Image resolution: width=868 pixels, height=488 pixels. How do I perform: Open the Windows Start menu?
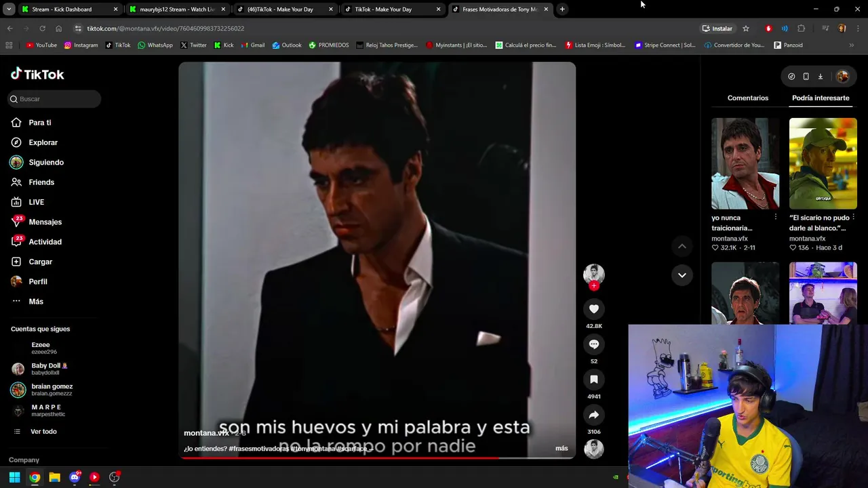coord(14,477)
